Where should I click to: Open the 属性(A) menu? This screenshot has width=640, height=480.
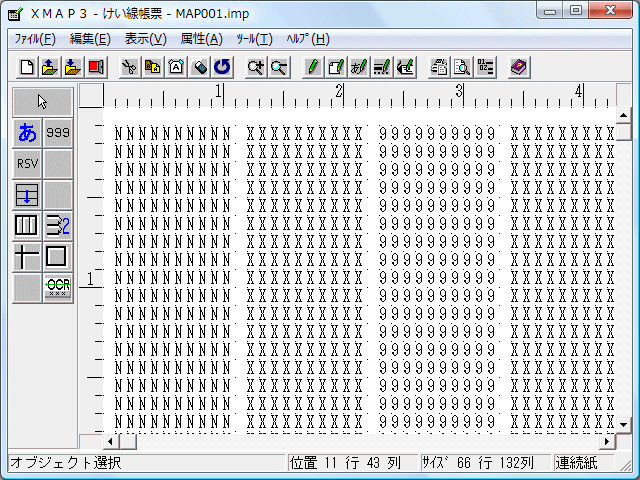pos(202,39)
